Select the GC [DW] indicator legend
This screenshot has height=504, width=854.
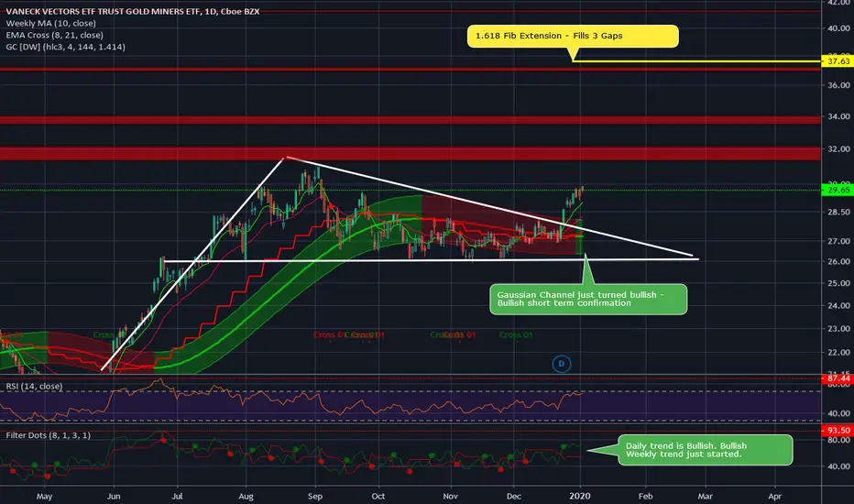[65, 47]
